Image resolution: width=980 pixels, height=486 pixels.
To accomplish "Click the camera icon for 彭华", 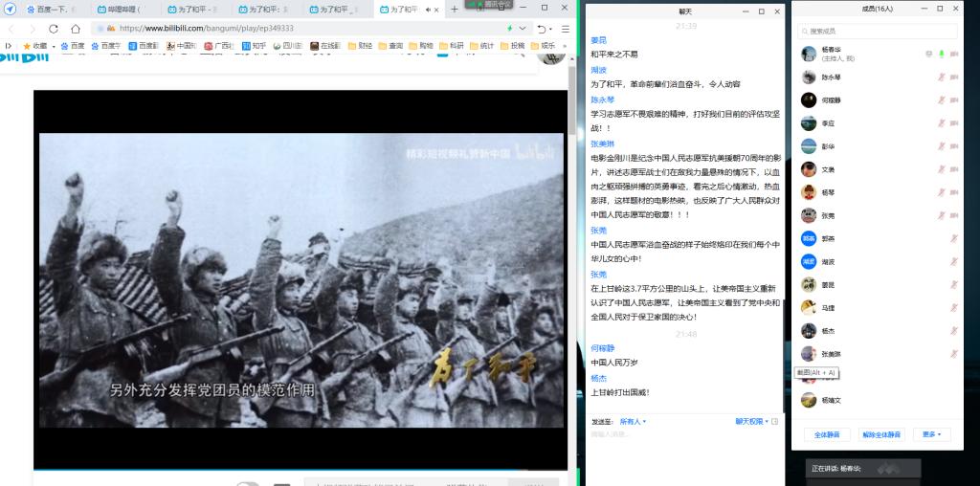I will click(954, 146).
